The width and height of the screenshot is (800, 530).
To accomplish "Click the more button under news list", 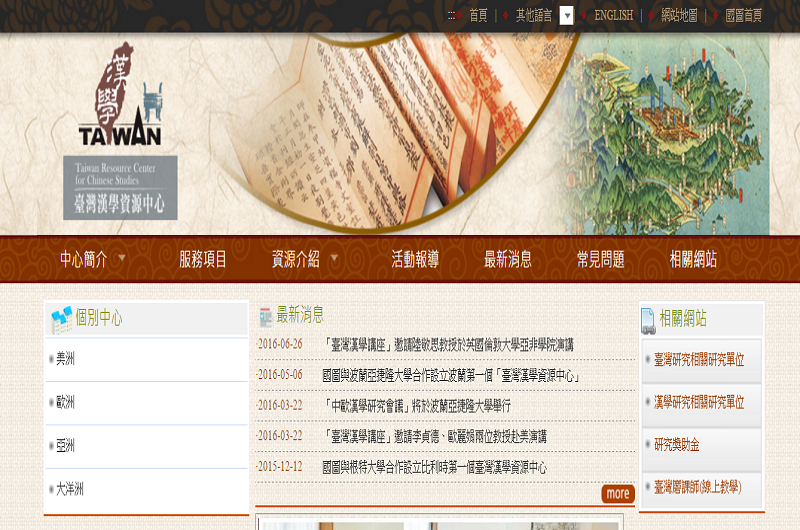I will (618, 493).
